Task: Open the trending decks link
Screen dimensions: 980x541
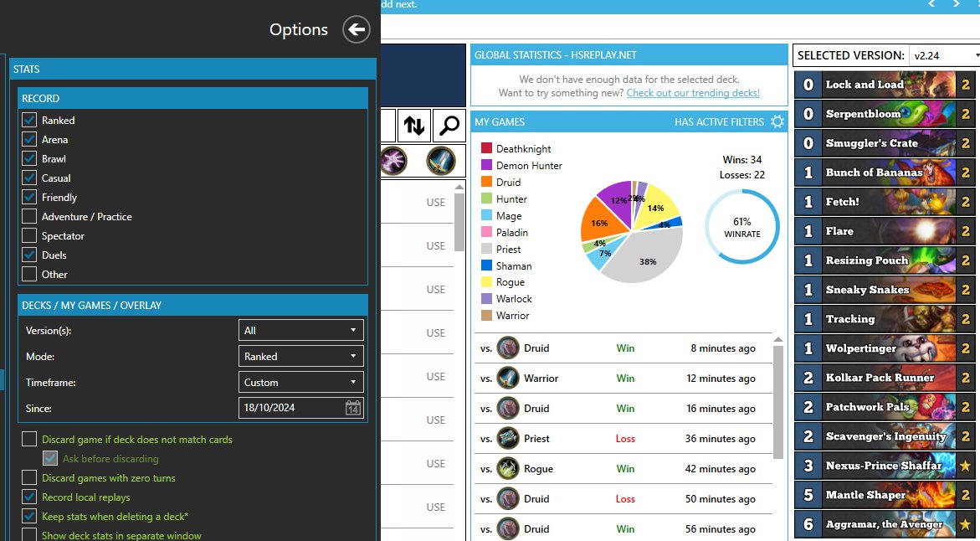Action: click(693, 93)
